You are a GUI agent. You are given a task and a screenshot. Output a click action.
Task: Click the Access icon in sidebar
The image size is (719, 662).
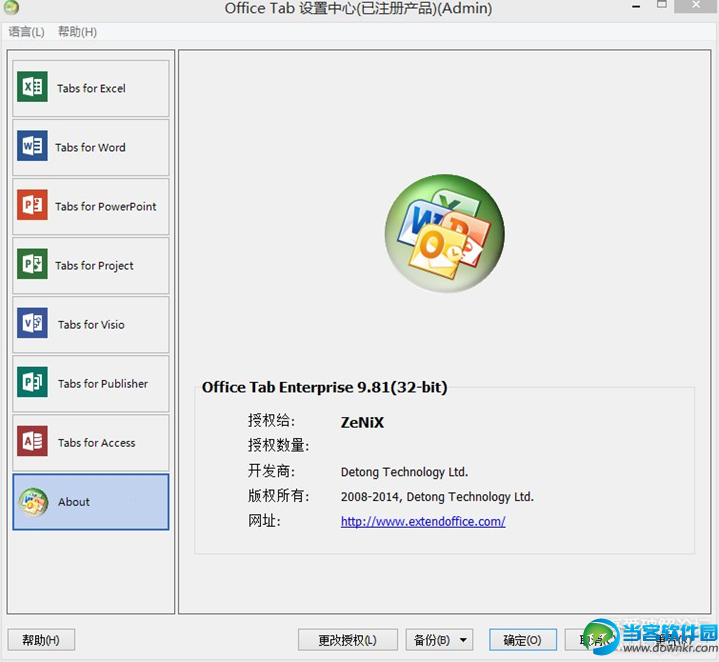tap(32, 441)
